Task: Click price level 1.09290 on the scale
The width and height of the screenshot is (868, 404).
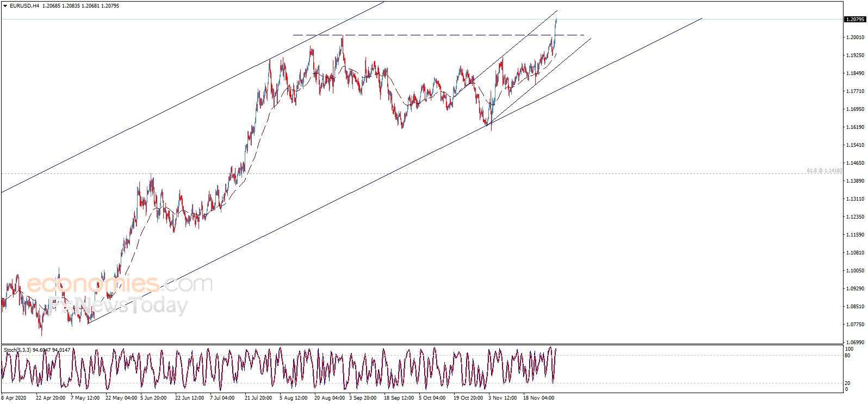Action: (x=855, y=289)
